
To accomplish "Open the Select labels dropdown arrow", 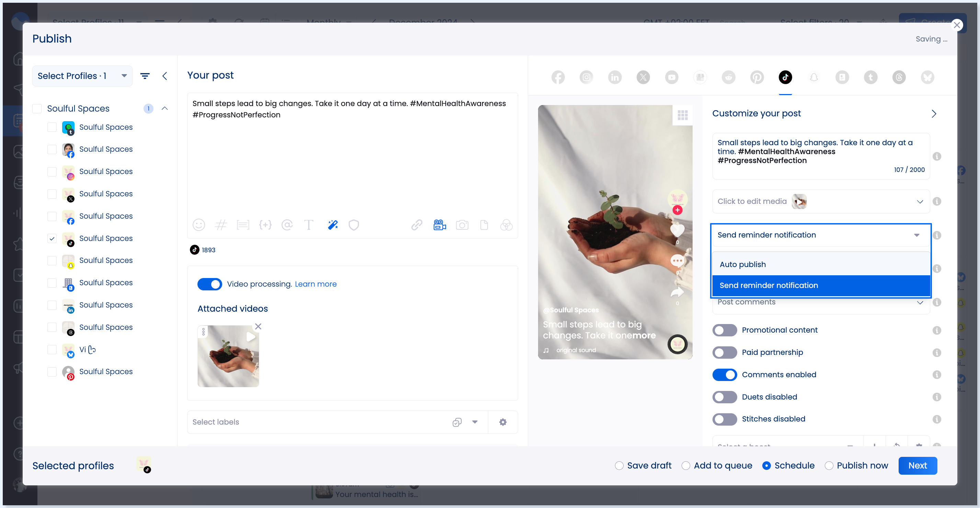I will pos(475,422).
